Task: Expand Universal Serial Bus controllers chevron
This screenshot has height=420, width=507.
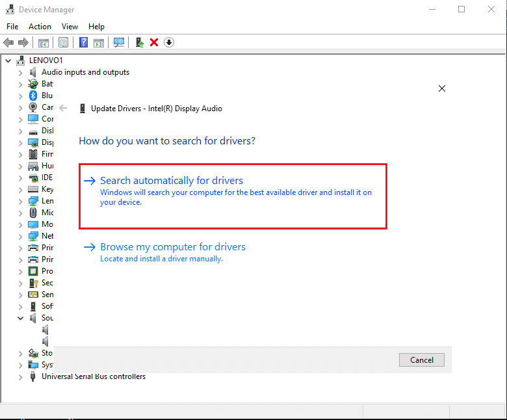Action: [x=20, y=377]
